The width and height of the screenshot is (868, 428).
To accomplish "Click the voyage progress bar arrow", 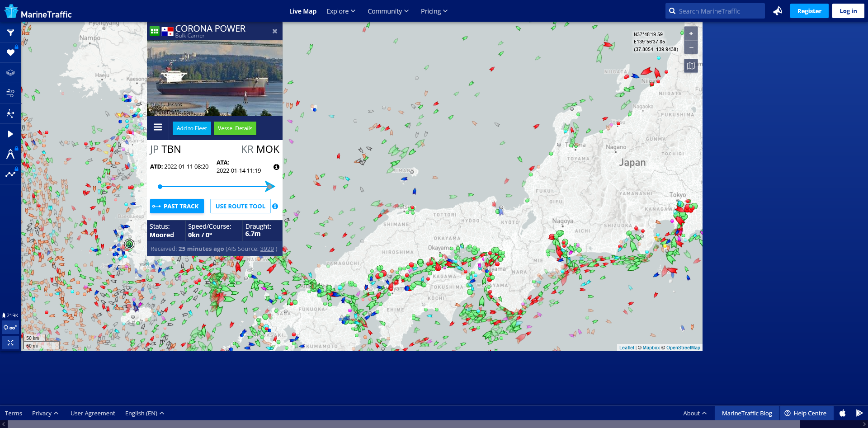I will point(270,186).
